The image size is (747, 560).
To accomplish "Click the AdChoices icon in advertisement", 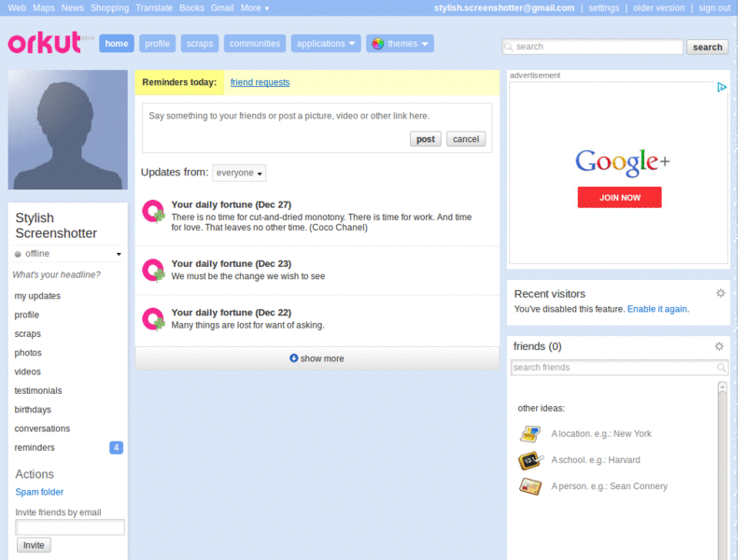I will (722, 87).
